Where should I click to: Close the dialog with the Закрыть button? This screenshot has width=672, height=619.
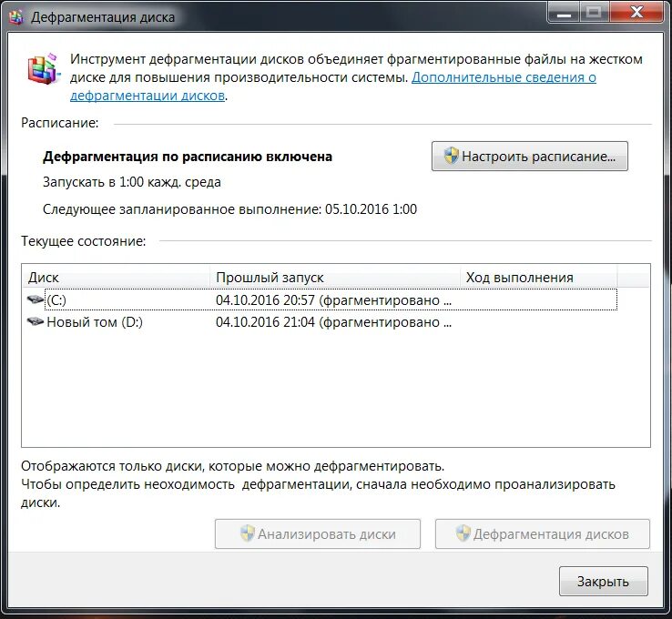603,582
